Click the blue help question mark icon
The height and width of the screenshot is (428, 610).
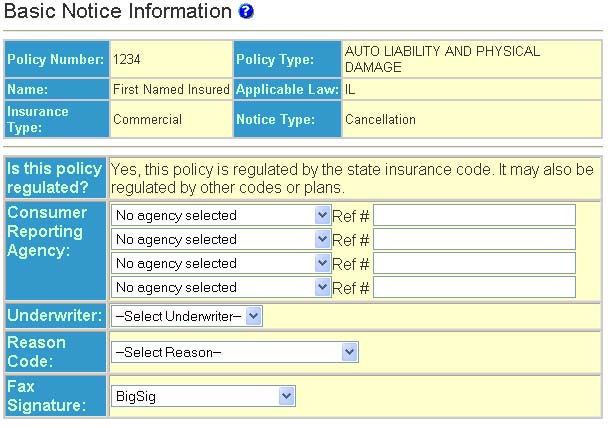[x=247, y=12]
